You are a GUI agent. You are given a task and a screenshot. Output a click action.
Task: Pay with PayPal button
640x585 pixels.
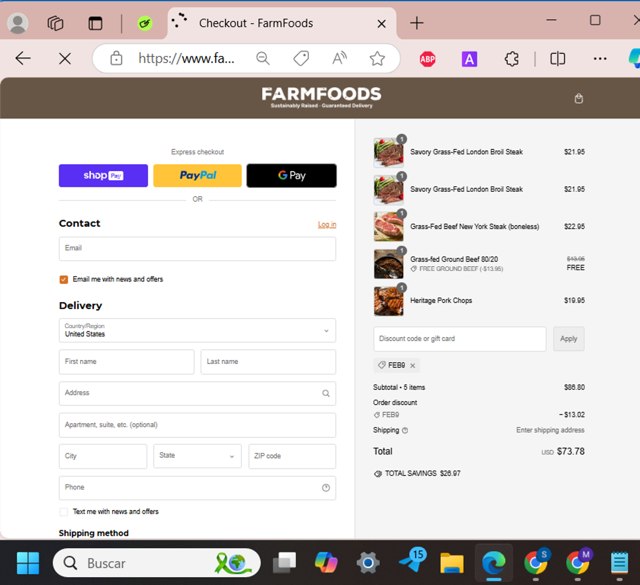(198, 176)
